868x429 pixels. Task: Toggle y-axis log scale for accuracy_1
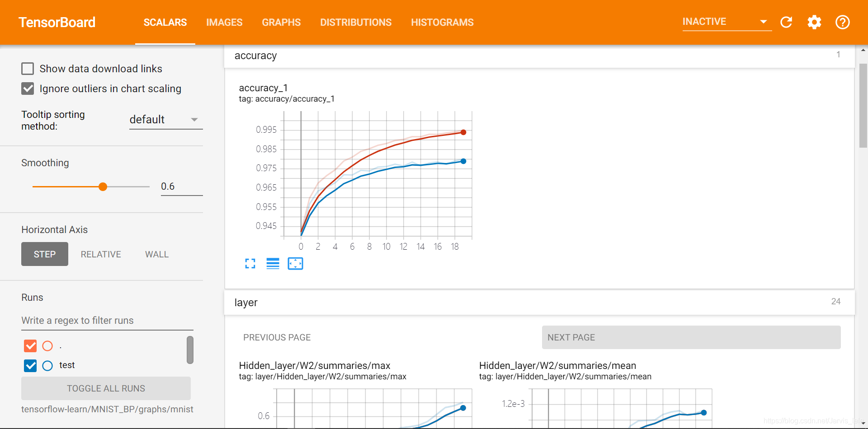coord(273,264)
